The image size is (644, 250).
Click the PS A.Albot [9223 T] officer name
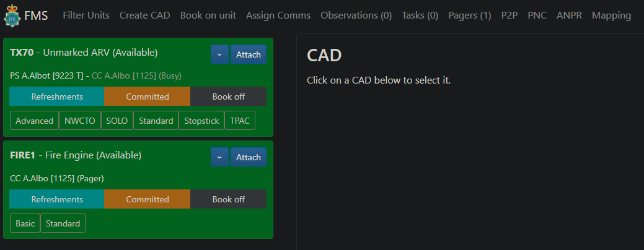point(46,75)
